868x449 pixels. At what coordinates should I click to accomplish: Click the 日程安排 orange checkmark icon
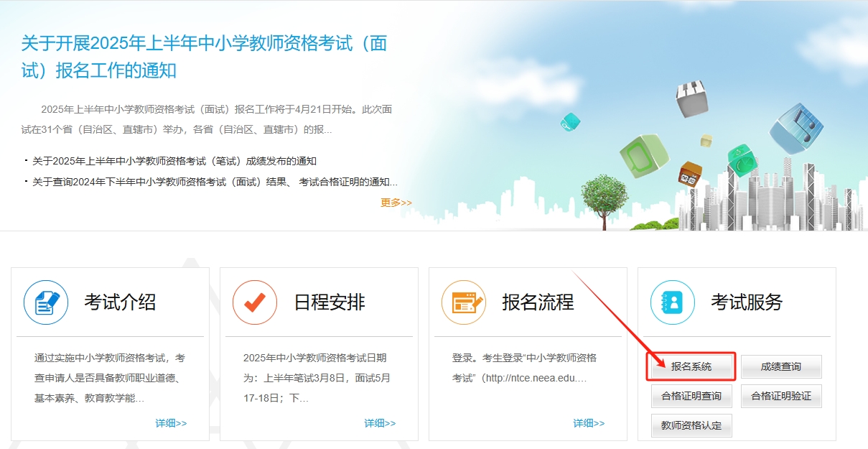tap(255, 302)
